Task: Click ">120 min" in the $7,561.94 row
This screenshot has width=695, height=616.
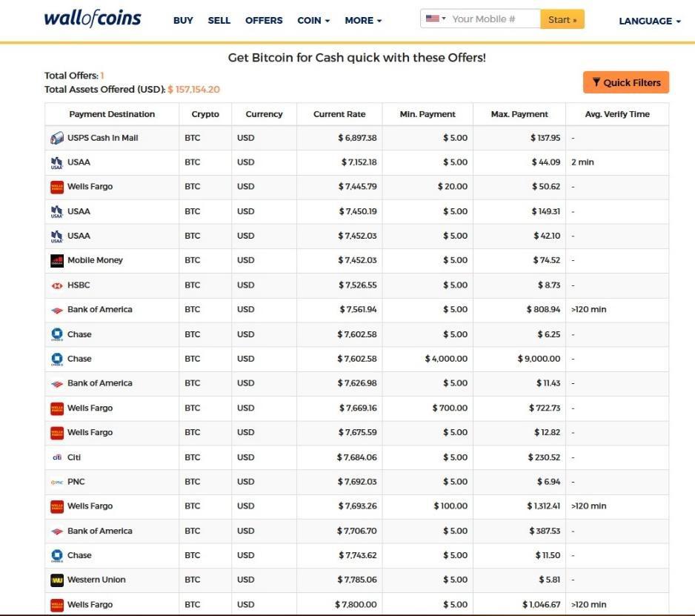Action: click(588, 310)
